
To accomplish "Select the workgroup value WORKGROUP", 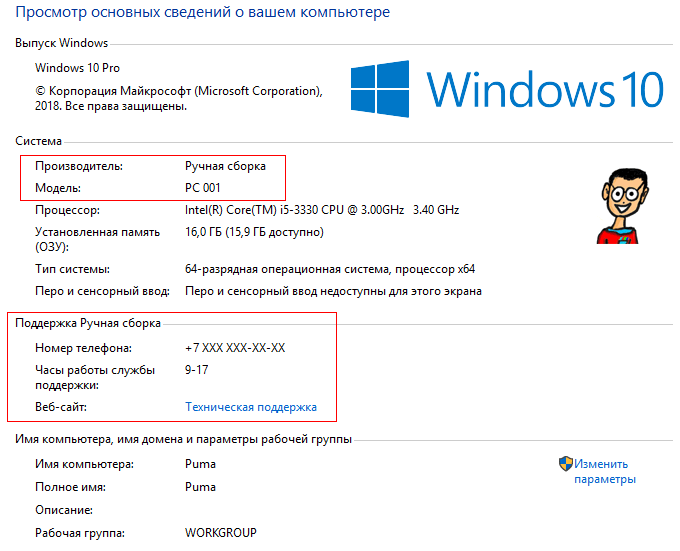I will click(221, 532).
